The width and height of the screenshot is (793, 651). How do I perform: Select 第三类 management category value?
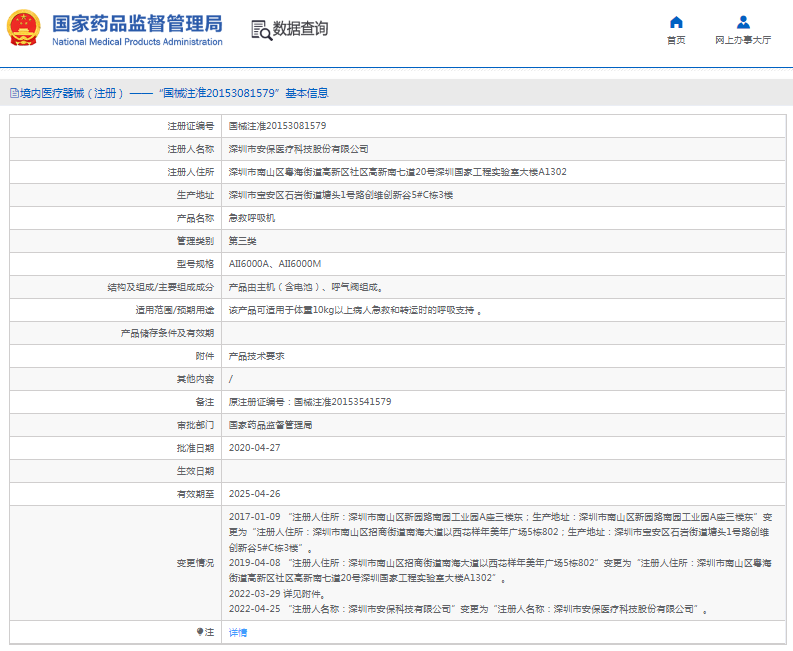(242, 241)
